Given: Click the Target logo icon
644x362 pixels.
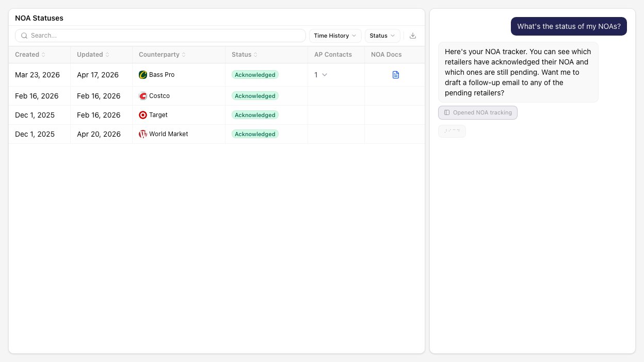Looking at the screenshot, I should pyautogui.click(x=143, y=115).
